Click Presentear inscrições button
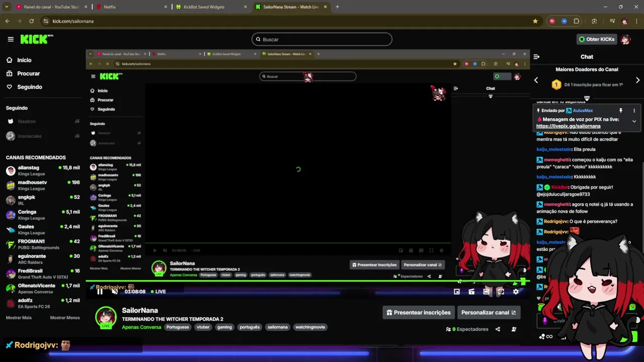 point(419,313)
